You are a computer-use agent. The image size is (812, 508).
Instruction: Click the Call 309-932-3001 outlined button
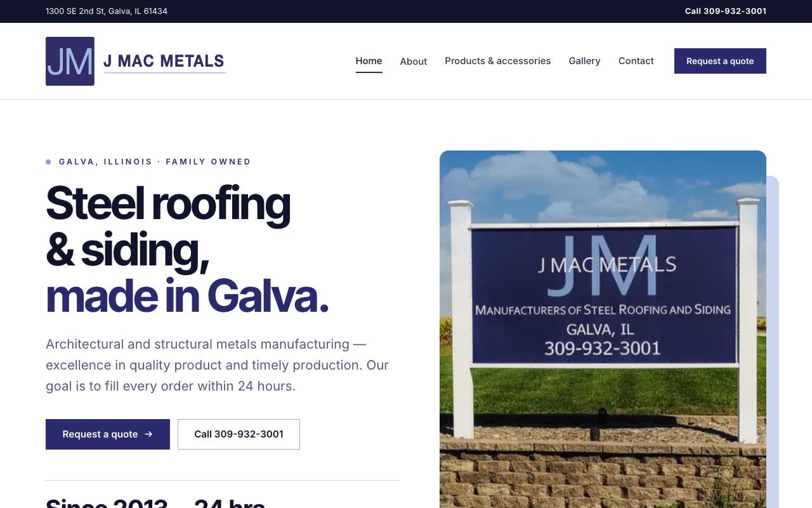pos(239,434)
